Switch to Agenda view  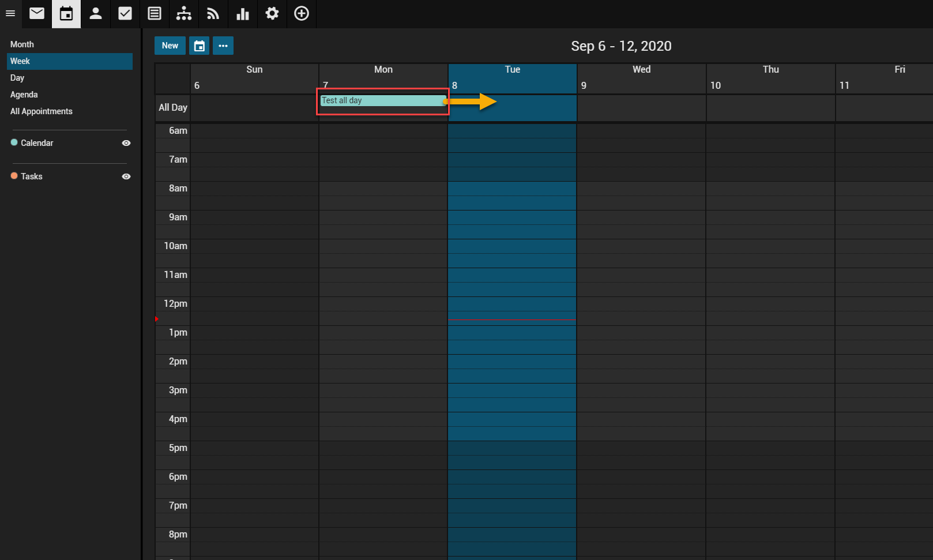[24, 95]
